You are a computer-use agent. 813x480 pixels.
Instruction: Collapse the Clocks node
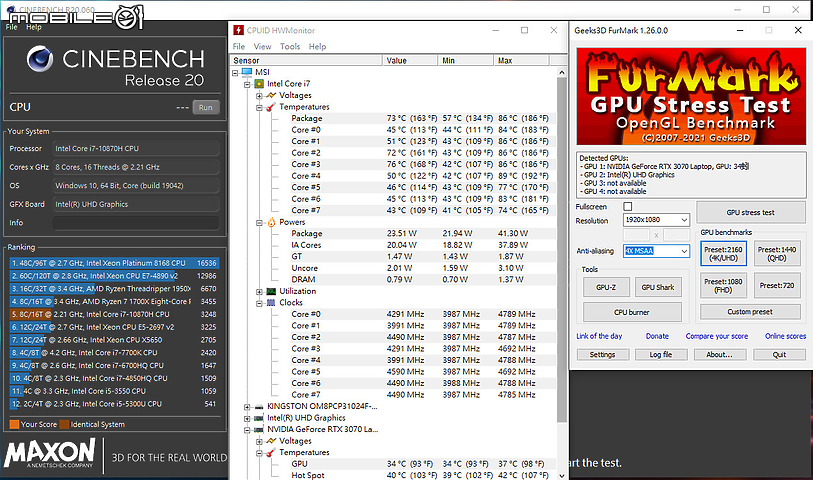coord(259,303)
